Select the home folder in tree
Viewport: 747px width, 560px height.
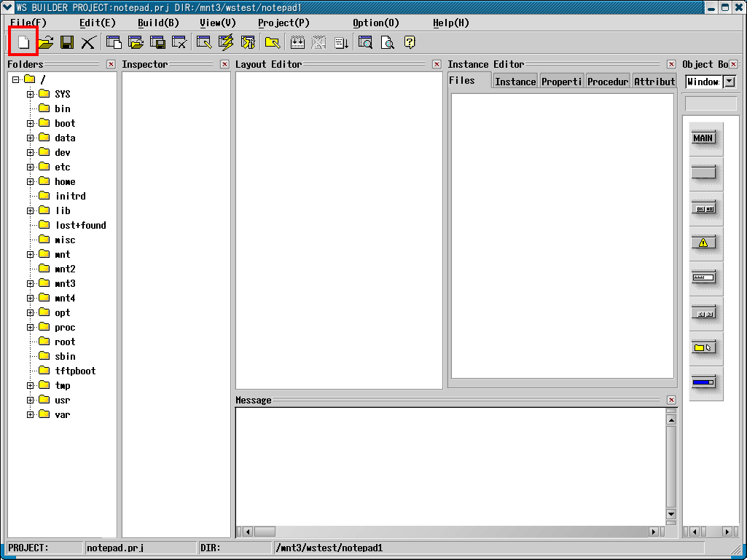coord(65,181)
